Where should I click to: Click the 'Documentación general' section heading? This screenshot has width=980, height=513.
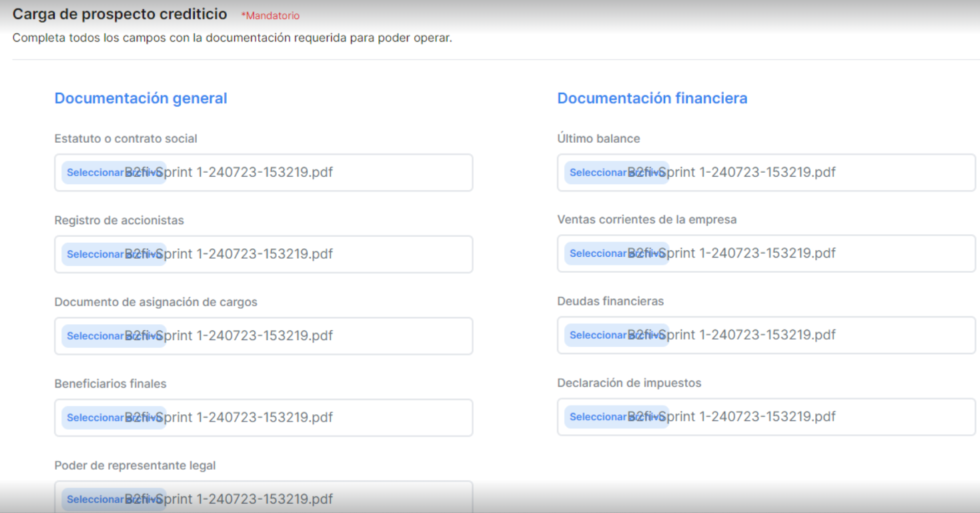141,98
